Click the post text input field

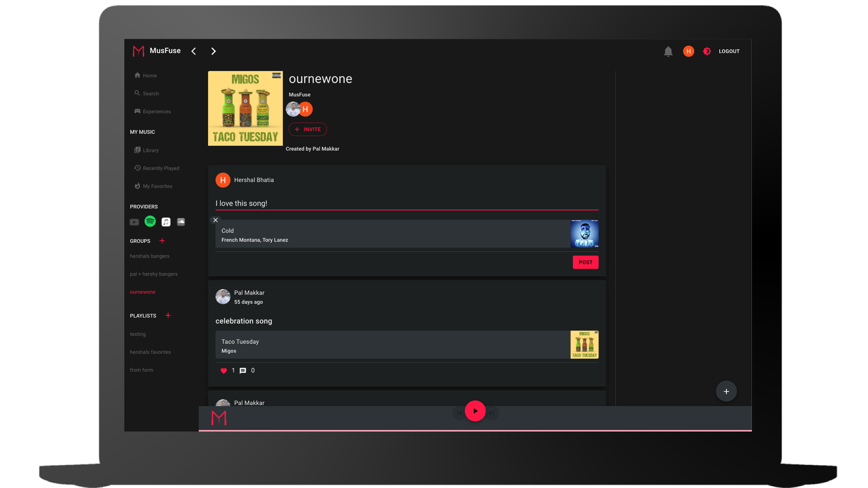click(x=406, y=203)
